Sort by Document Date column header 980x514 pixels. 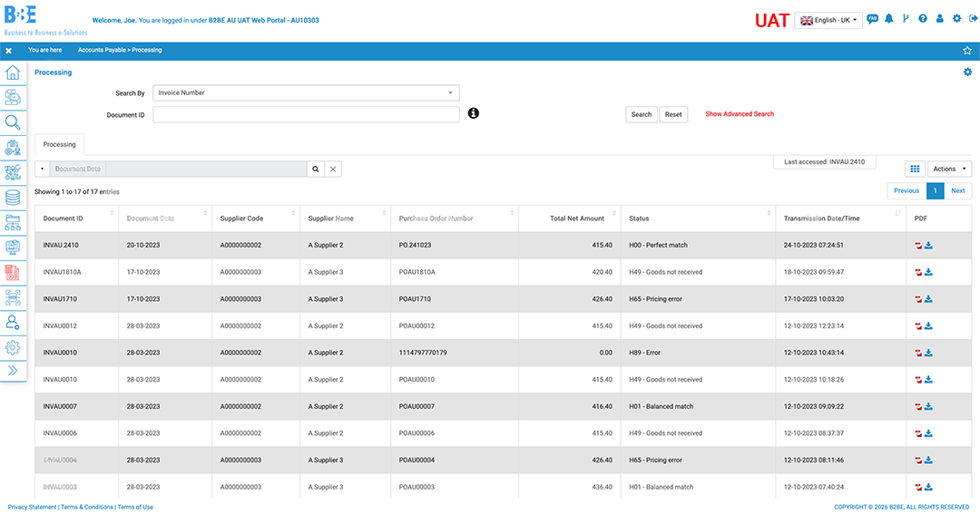pyautogui.click(x=151, y=218)
